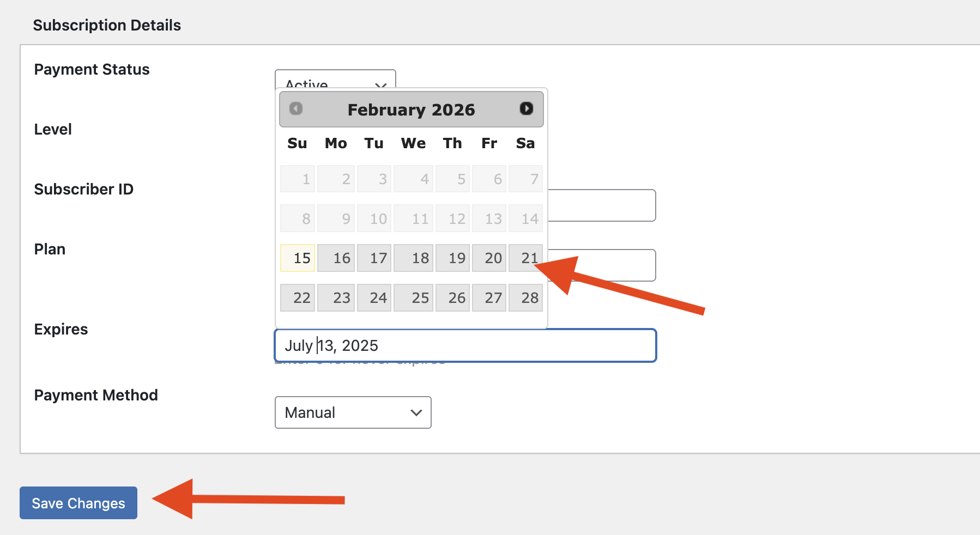Pick February 18 in the calendar
This screenshot has width=980, height=535.
[413, 258]
